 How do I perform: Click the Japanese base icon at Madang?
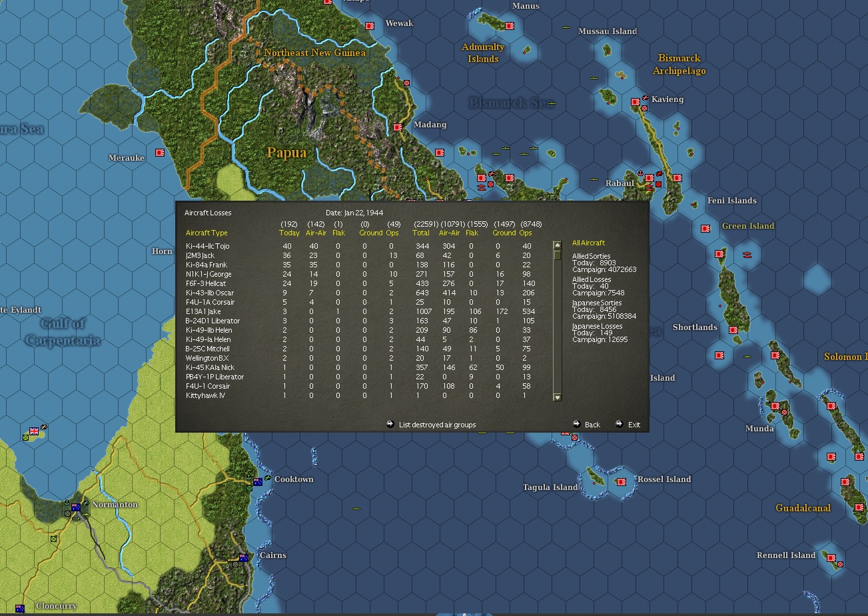coord(398,127)
